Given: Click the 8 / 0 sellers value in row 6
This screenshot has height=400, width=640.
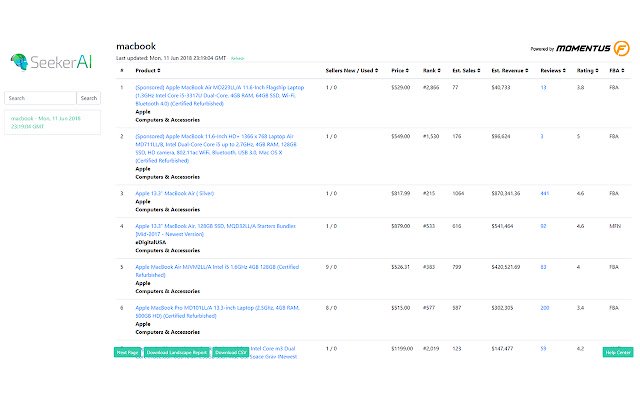Looking at the screenshot, I should click(331, 308).
